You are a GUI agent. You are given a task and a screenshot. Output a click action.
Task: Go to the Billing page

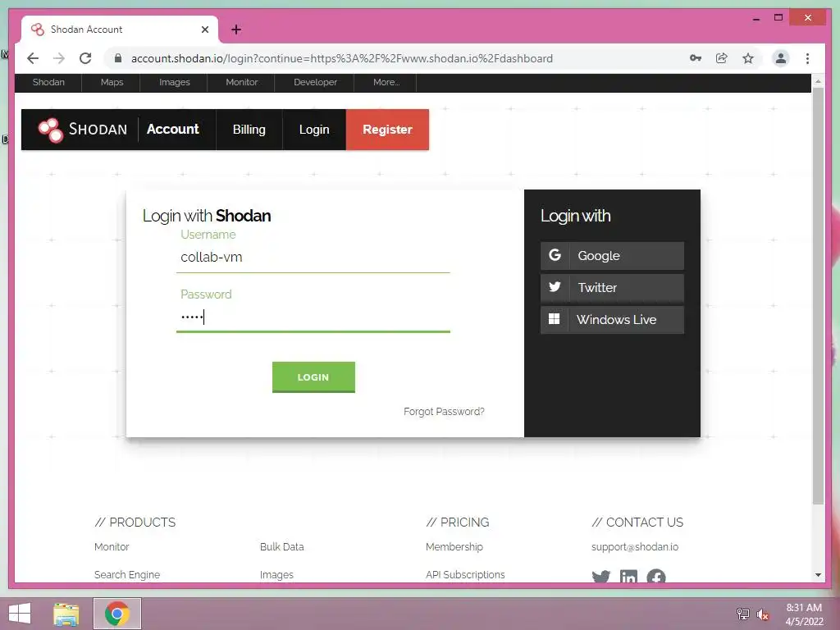pyautogui.click(x=249, y=130)
